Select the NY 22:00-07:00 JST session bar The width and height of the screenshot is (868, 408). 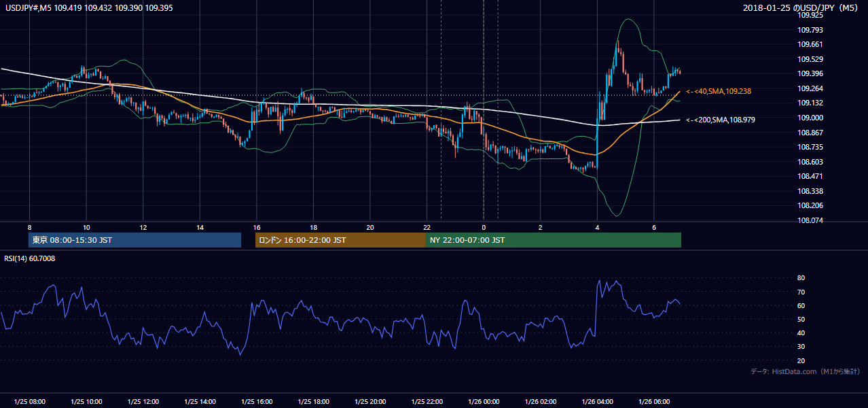(554, 240)
